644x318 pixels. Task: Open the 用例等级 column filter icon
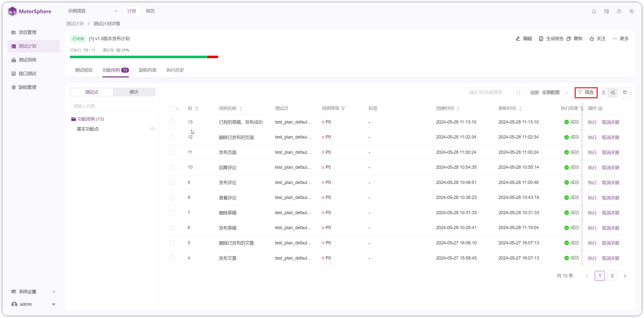tap(343, 108)
